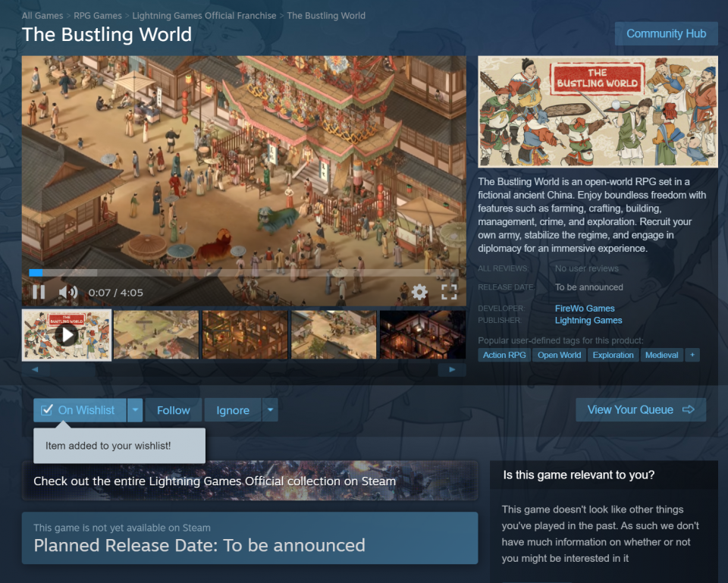Open All Games breadcrumb link
728x583 pixels.
tap(42, 15)
